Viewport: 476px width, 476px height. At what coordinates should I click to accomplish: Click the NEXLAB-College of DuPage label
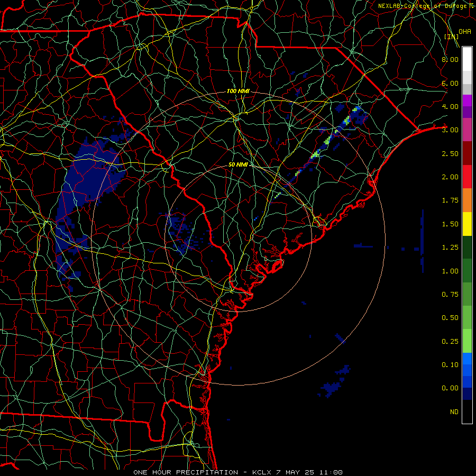[425, 6]
